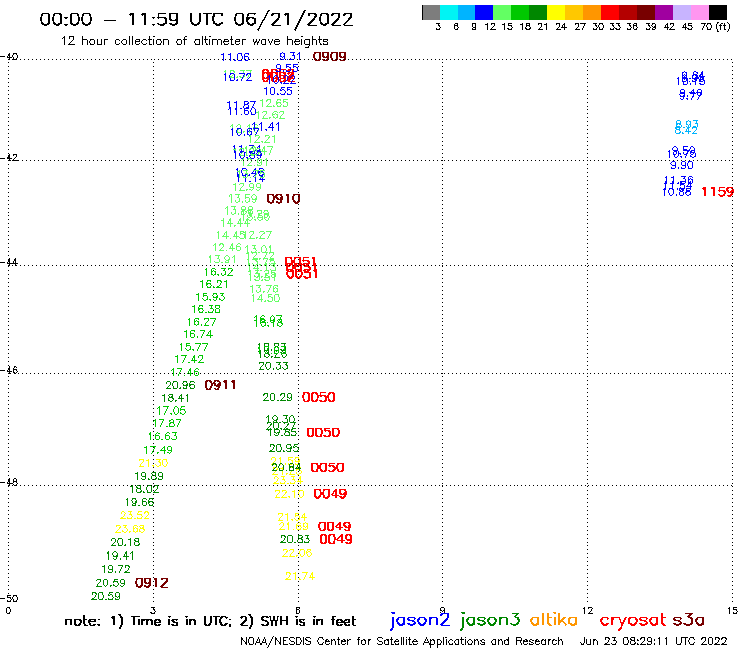This screenshot has width=740, height=650.
Task: Select the yellow 22.10 value
Action: (289, 494)
